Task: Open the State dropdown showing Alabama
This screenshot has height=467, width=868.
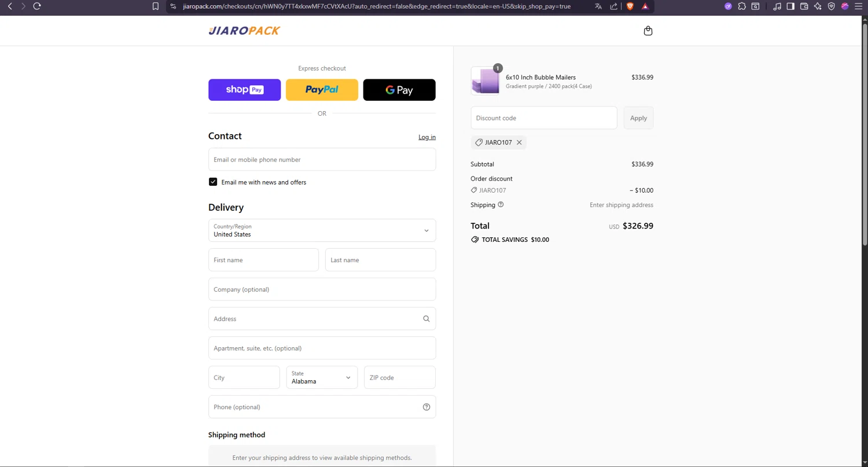Action: [x=322, y=377]
